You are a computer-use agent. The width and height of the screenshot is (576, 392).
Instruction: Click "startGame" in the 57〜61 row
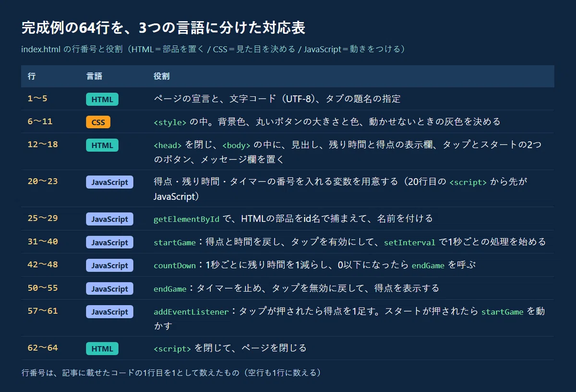click(503, 312)
